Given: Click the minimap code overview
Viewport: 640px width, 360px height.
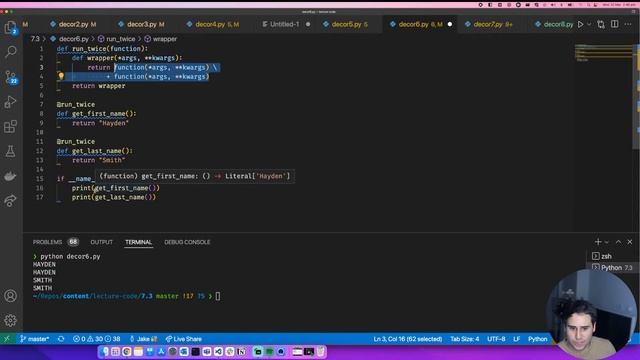Looking at the screenshot, I should (604, 53).
